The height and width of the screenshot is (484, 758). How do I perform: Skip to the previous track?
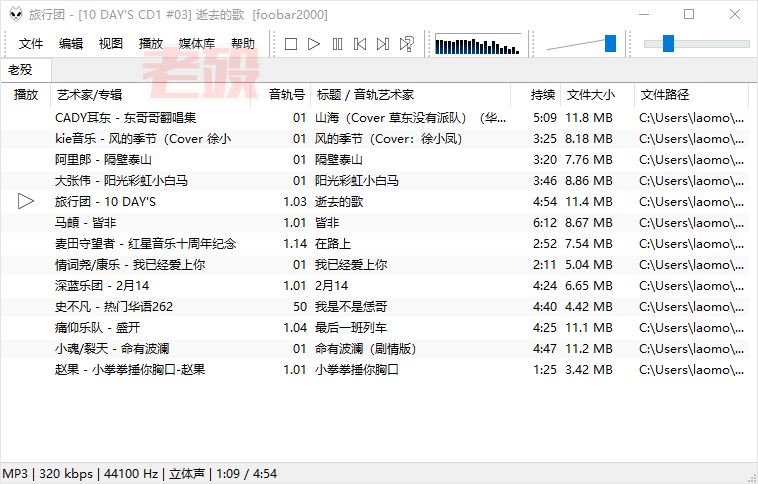click(x=360, y=44)
